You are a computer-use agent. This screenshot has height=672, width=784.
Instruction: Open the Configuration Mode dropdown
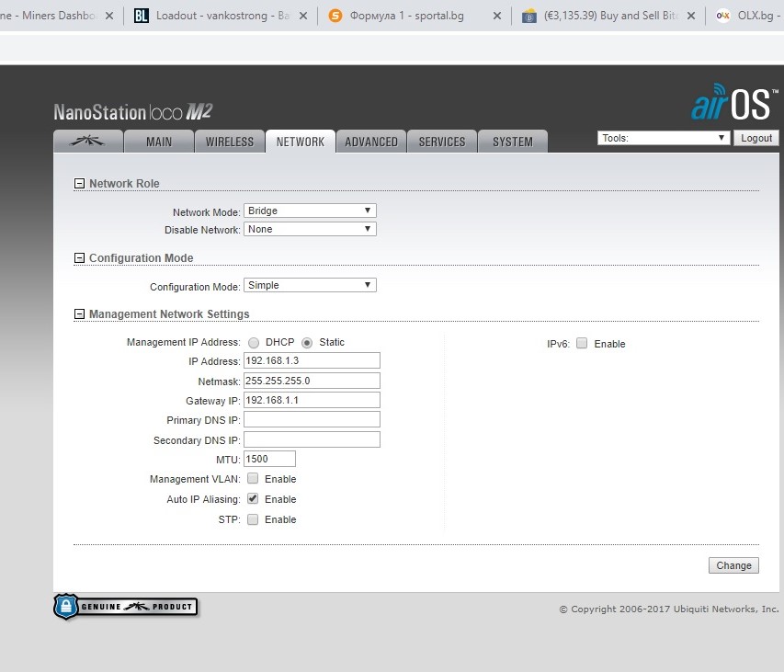310,285
